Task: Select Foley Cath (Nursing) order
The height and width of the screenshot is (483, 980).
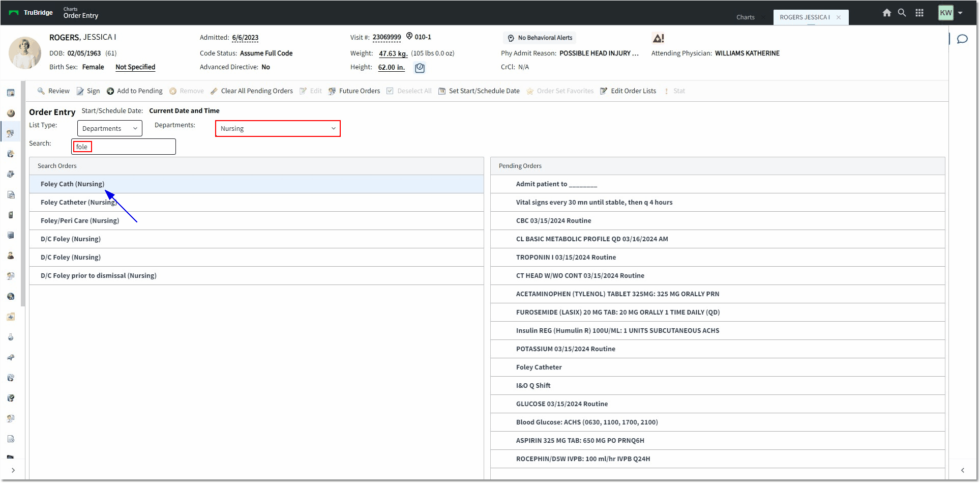Action: click(256, 184)
